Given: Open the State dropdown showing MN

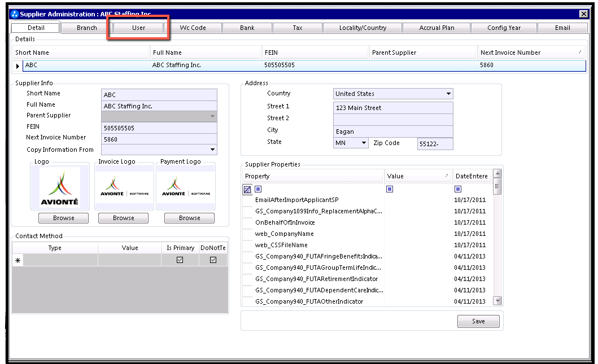Looking at the screenshot, I should [364, 143].
